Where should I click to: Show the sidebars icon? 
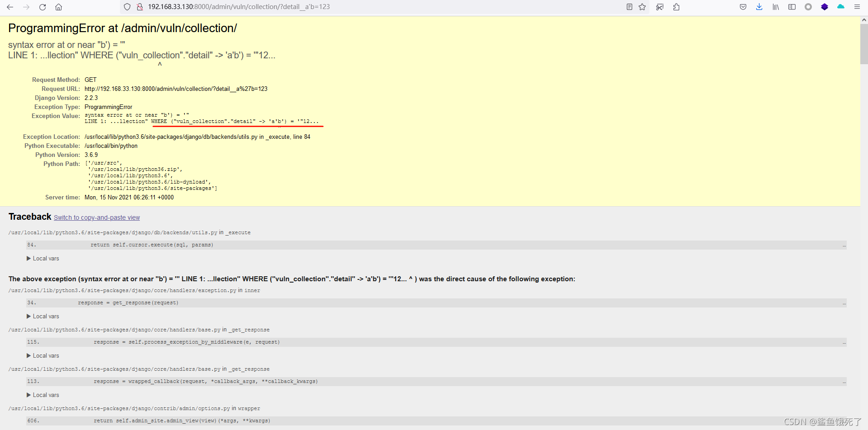pyautogui.click(x=792, y=7)
